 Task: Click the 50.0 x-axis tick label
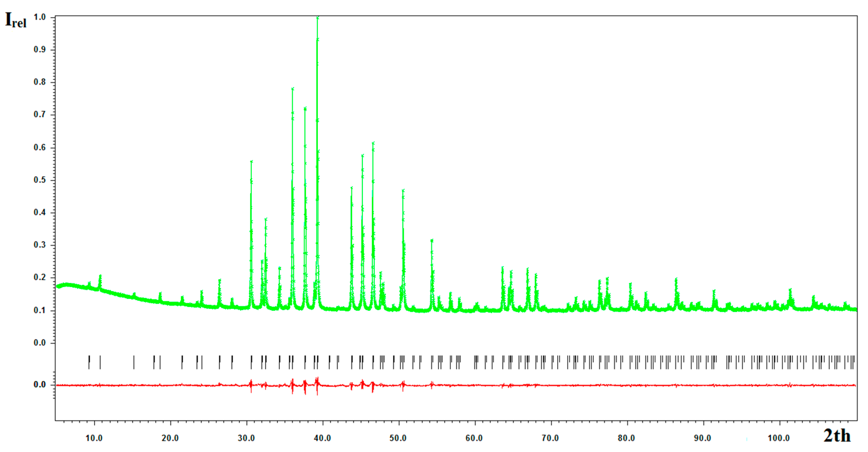click(398, 438)
